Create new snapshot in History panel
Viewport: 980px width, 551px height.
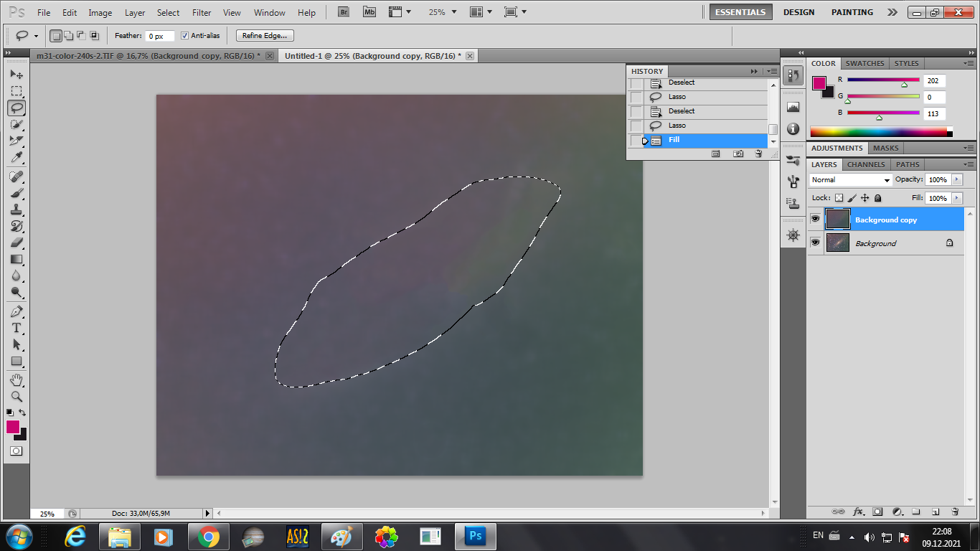pos(738,154)
